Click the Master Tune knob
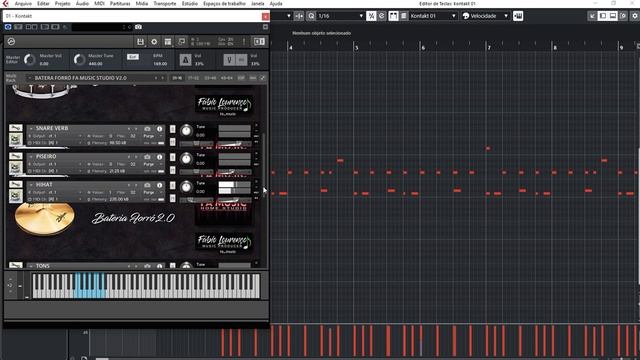This screenshot has height=360, width=640. [x=79, y=60]
